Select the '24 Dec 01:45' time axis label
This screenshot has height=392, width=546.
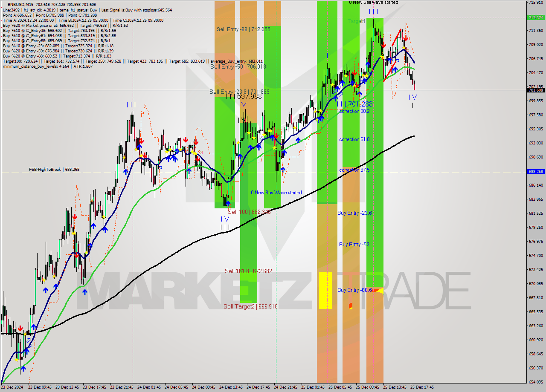(150, 387)
